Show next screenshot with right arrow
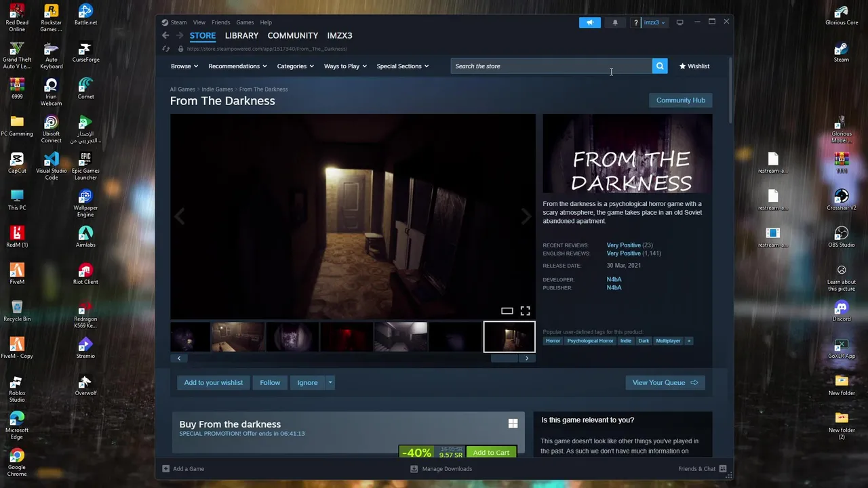Screen dimensions: 868x488 [526, 216]
